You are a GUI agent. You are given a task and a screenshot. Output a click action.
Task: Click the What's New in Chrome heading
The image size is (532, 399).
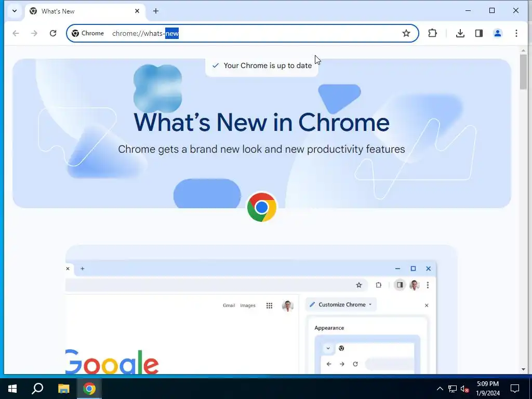pos(262,122)
